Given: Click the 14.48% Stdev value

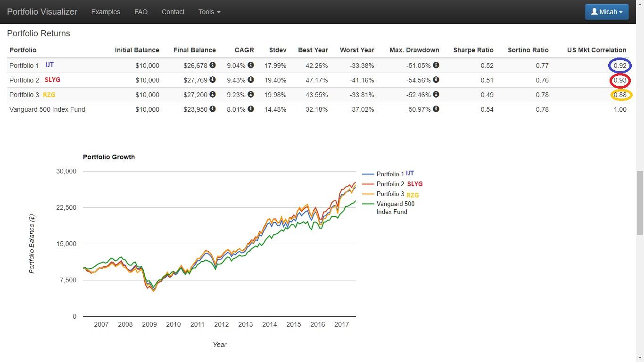Looking at the screenshot, I should (275, 109).
